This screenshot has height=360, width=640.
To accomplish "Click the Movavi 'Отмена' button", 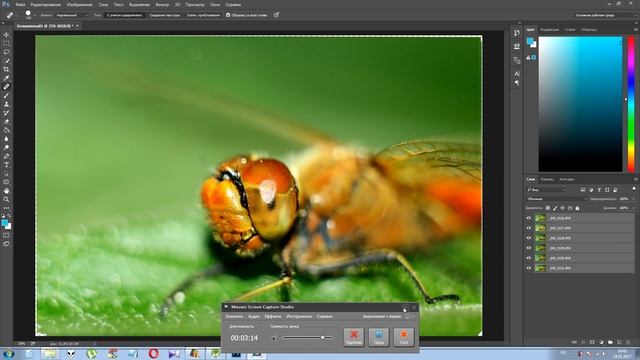I will coord(354,337).
